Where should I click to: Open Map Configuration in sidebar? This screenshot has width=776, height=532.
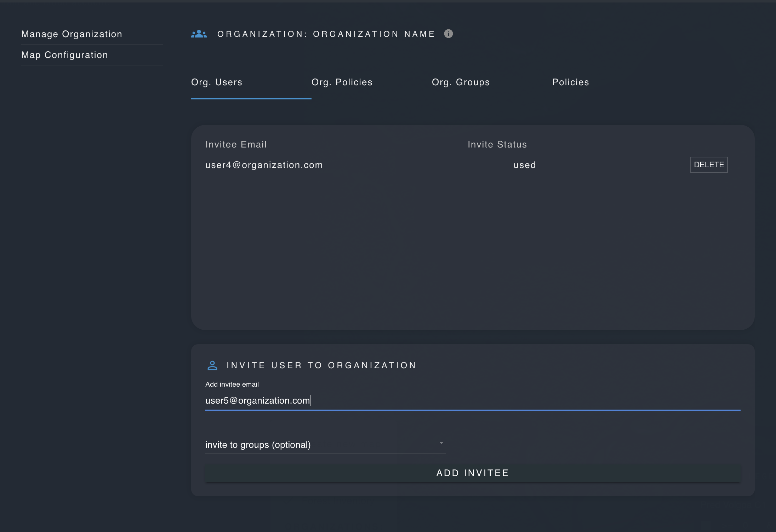coord(65,55)
